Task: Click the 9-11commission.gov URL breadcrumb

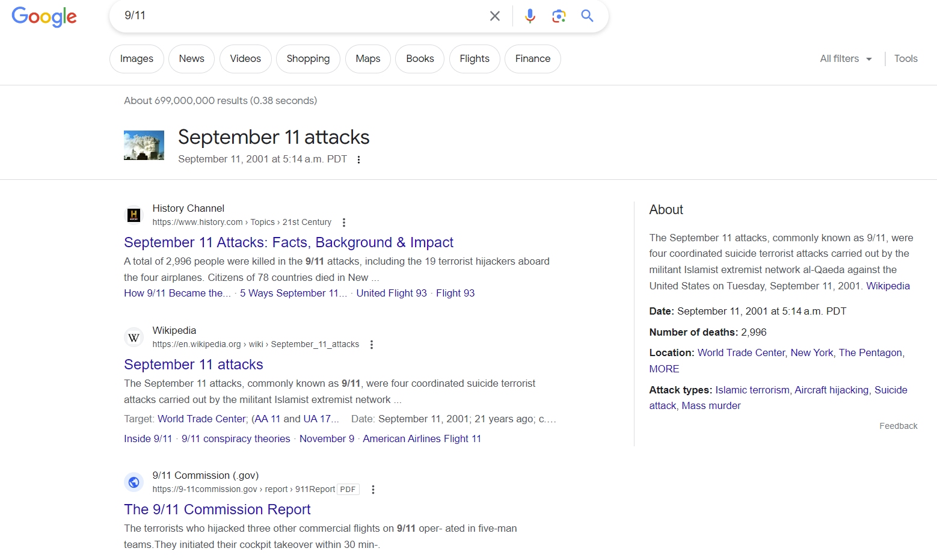Action: (x=244, y=490)
